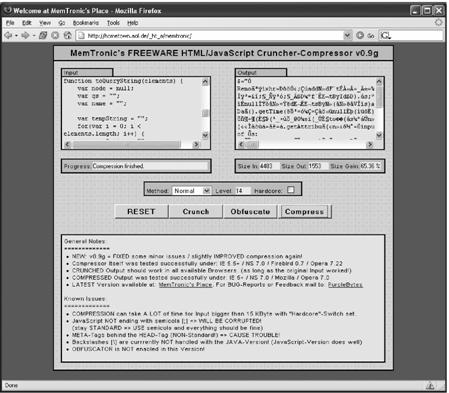This screenshot has width=449, height=393.
Task: Click the RESET button
Action: pyautogui.click(x=141, y=212)
